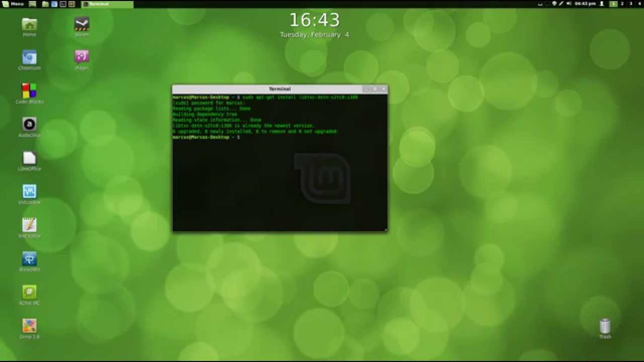Open the Mint Menu in the panel
The image size is (644, 362).
click(13, 4)
